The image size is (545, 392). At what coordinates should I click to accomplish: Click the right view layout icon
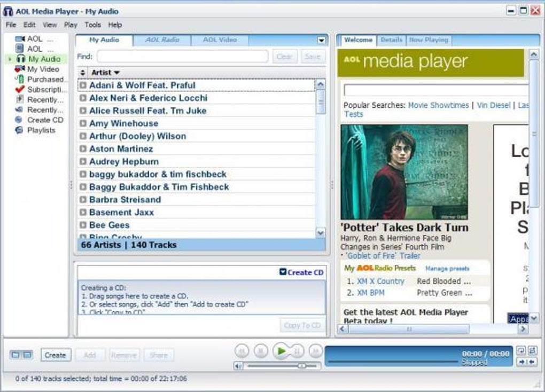[27, 355]
